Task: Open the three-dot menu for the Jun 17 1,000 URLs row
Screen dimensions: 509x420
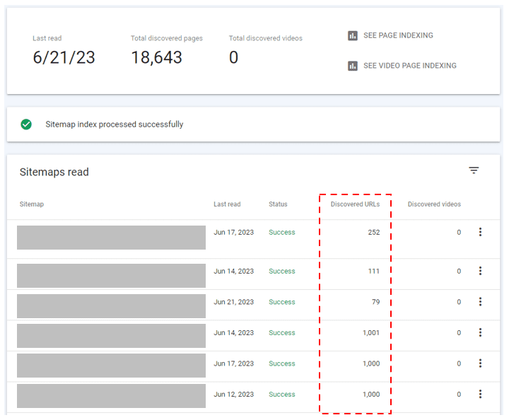Action: point(480,363)
